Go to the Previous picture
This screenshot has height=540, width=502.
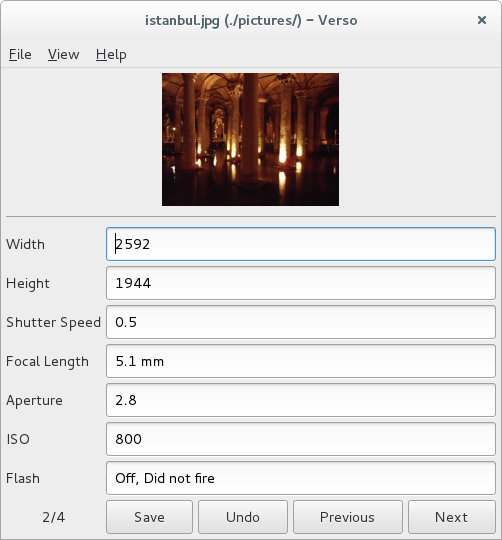347,517
